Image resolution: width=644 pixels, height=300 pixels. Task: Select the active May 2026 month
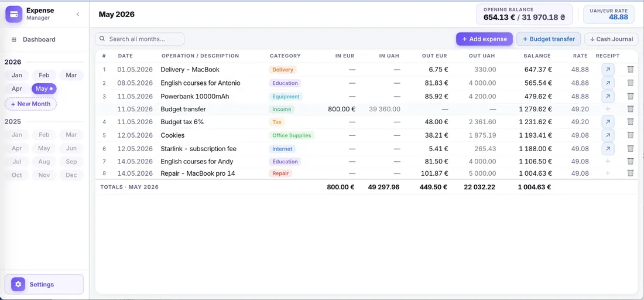coord(44,88)
